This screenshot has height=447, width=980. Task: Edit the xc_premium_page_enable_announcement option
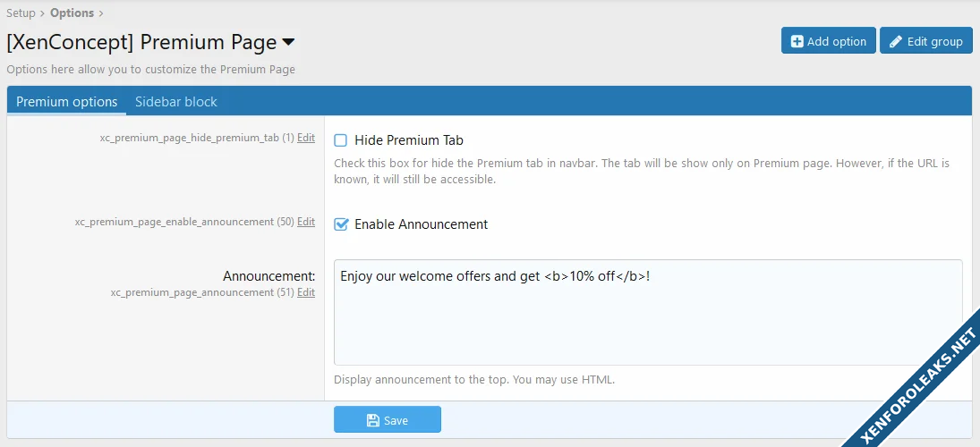point(306,222)
